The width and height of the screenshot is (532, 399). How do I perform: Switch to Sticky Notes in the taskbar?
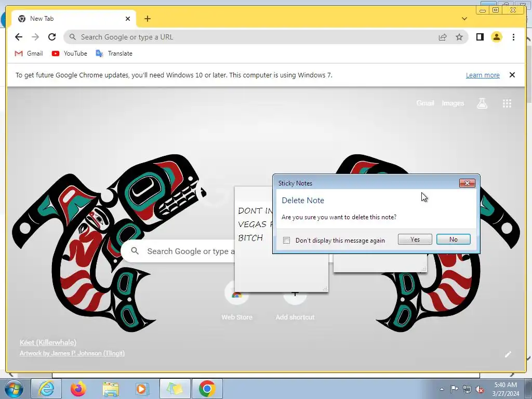[x=175, y=389]
